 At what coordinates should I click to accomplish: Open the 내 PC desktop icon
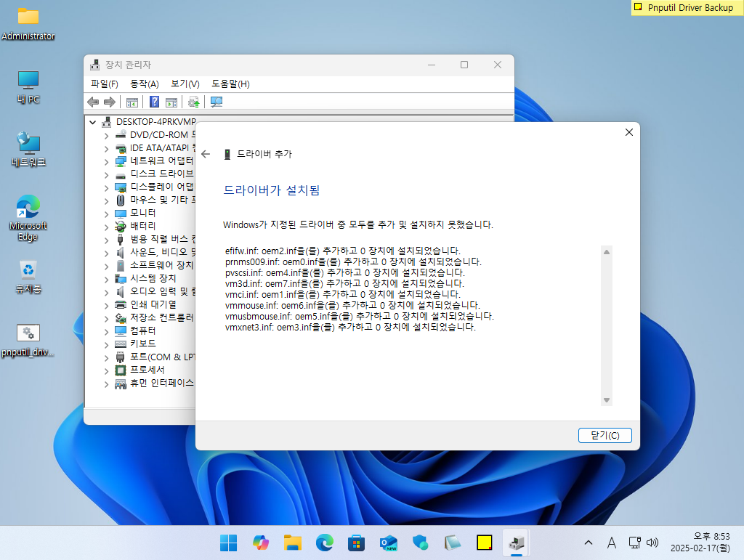coord(28,87)
